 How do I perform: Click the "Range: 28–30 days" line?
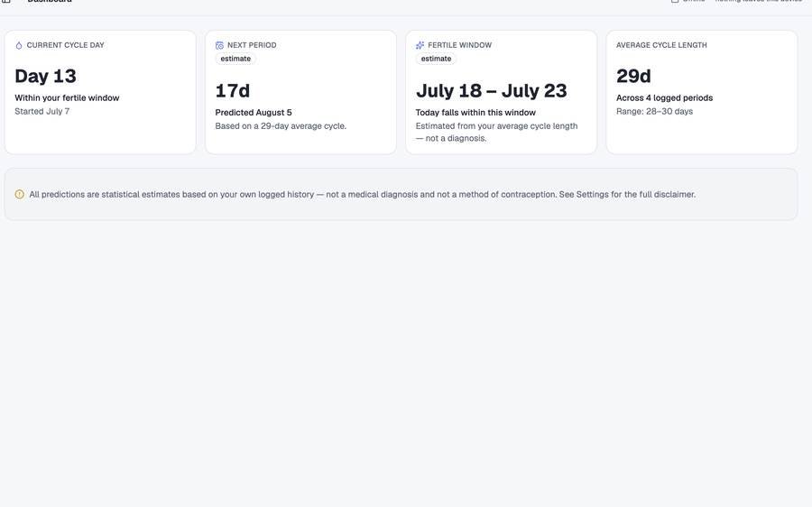click(x=655, y=111)
